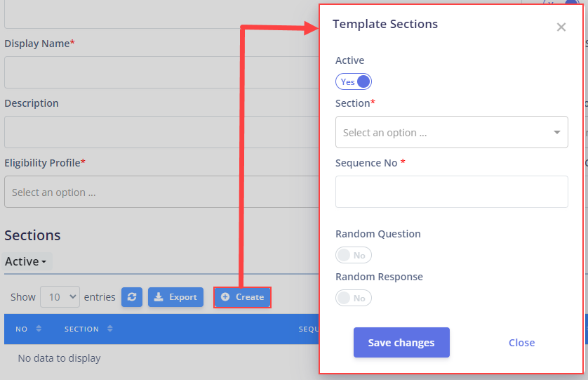The width and height of the screenshot is (588, 380).
Task: Close Template Sections dialog with X icon
Action: point(561,27)
